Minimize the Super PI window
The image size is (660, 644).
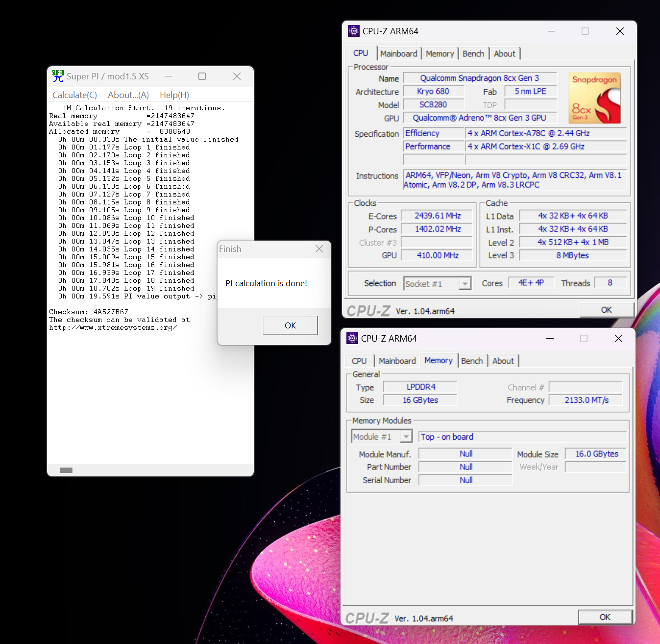tap(169, 76)
